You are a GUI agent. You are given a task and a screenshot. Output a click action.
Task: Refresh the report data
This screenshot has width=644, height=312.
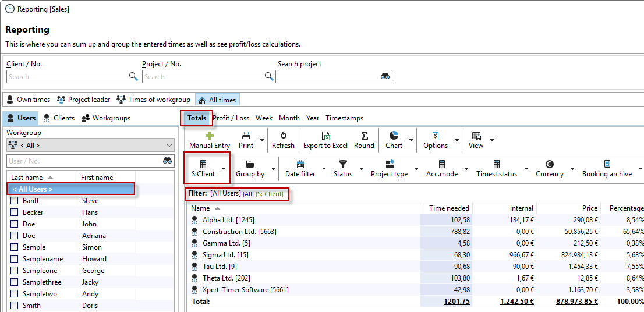pos(283,136)
